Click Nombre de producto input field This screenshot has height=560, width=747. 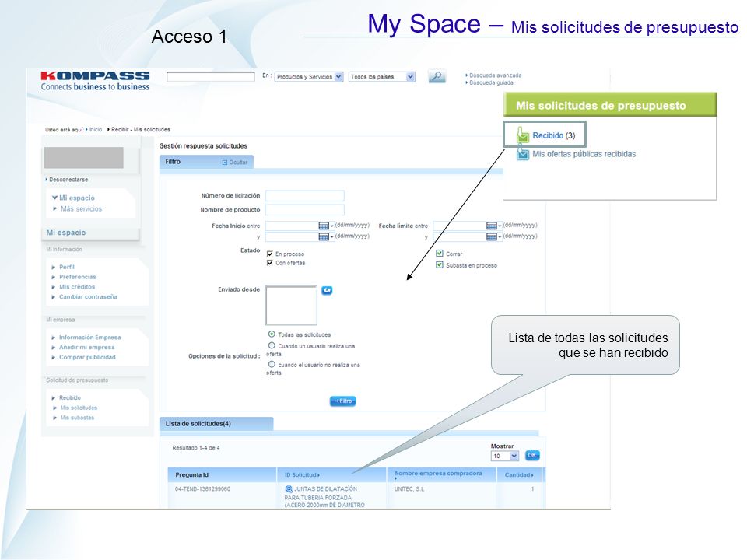(x=305, y=210)
